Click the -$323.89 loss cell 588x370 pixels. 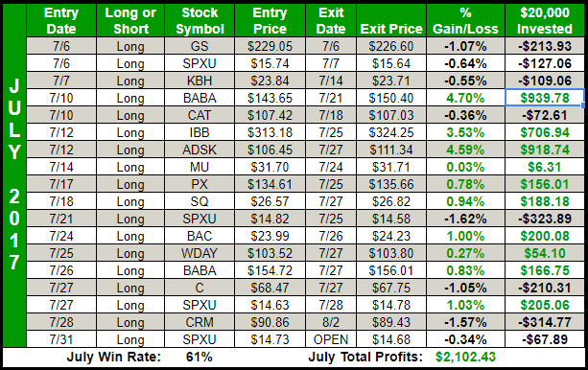click(545, 219)
